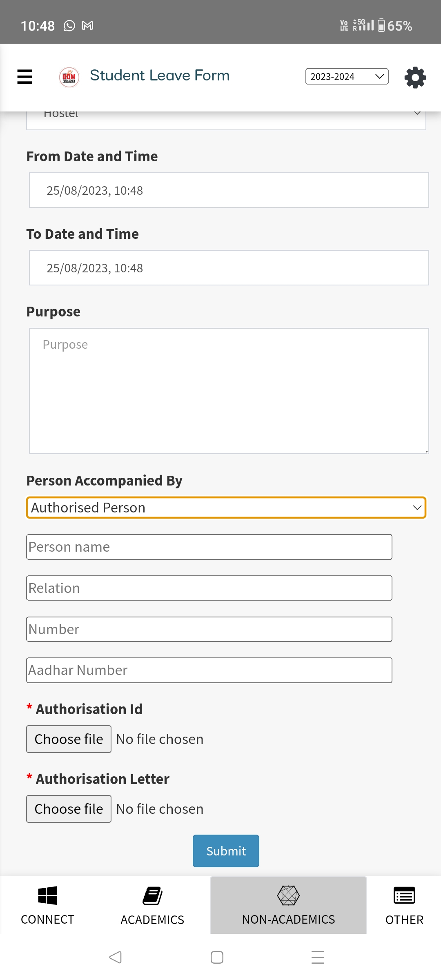Tap the Other list icon

point(404,896)
